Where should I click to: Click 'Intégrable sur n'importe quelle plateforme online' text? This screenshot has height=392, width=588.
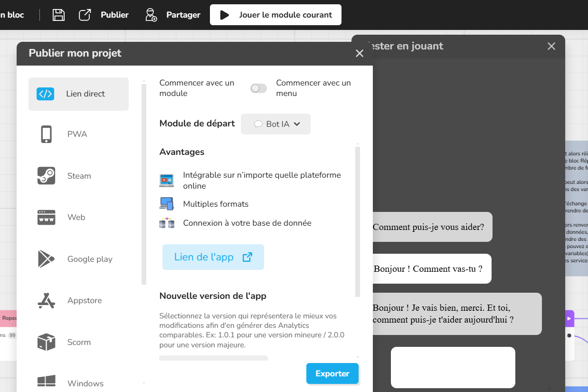click(x=262, y=181)
